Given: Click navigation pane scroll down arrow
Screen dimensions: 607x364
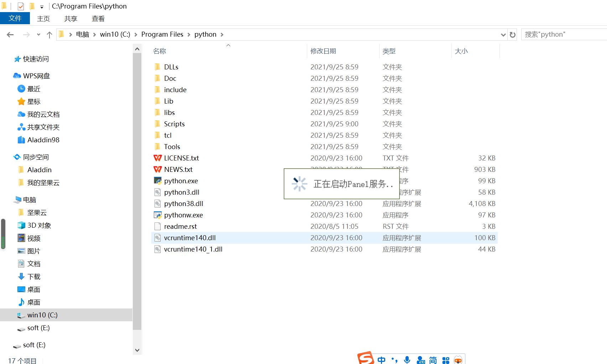Looking at the screenshot, I should (x=137, y=350).
